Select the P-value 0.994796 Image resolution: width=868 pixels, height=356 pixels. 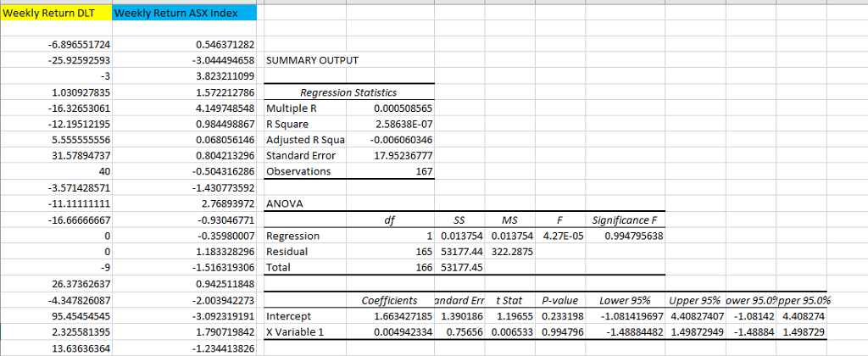tap(563, 333)
